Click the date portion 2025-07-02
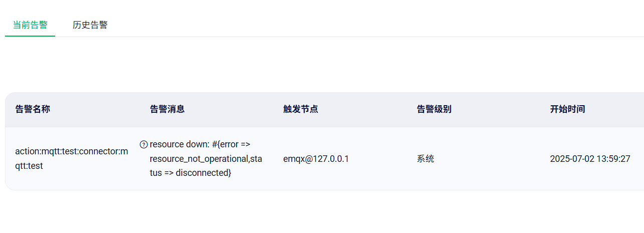Image resolution: width=644 pixels, height=233 pixels. tap(571, 159)
